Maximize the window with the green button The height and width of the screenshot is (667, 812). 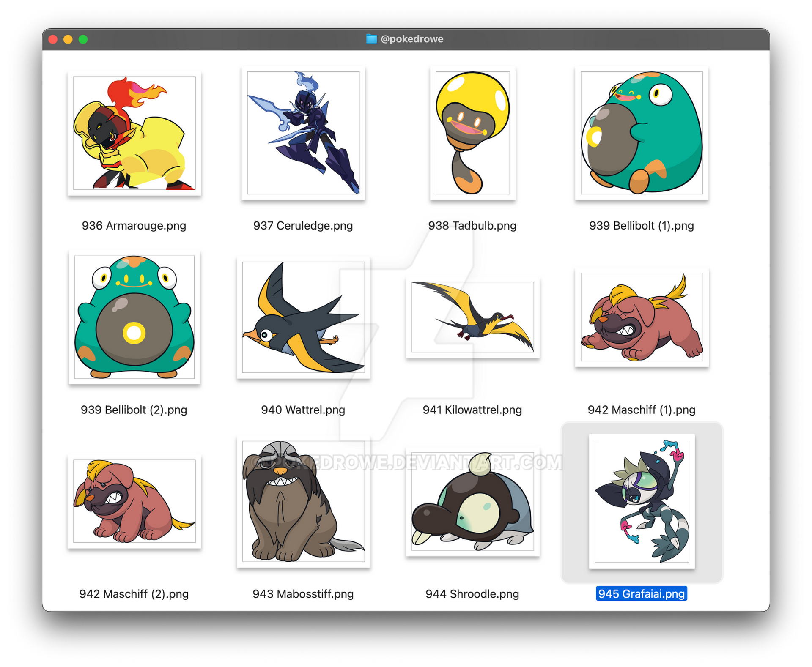(83, 39)
